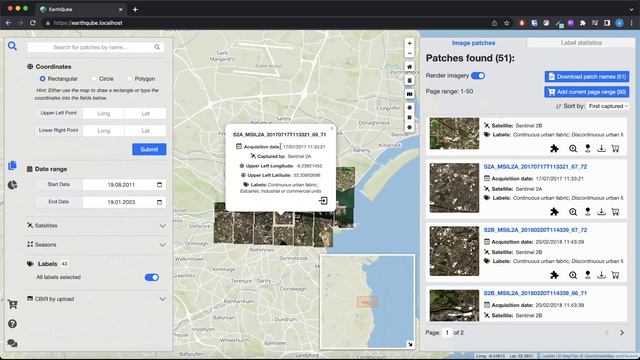
Task: Open a new browser tab
Action: click(x=135, y=9)
